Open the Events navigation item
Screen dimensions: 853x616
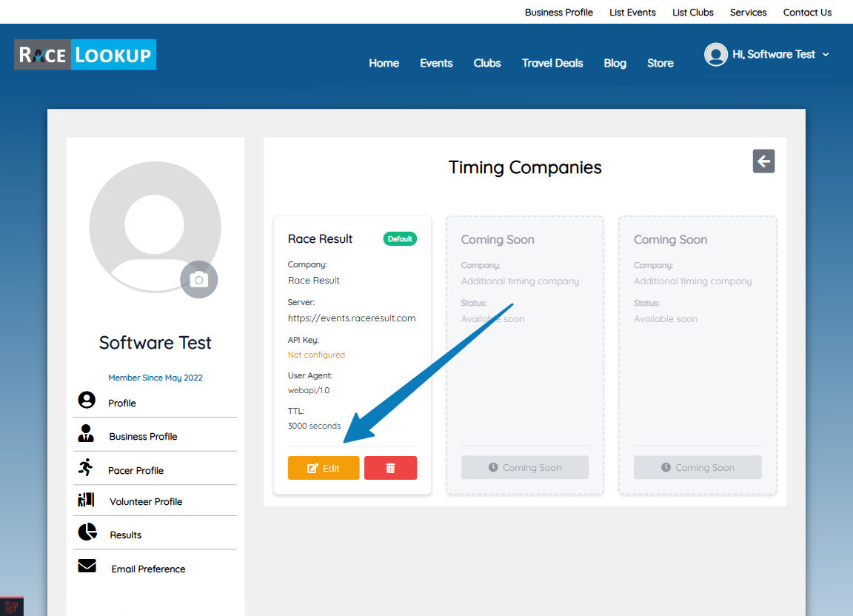point(436,63)
